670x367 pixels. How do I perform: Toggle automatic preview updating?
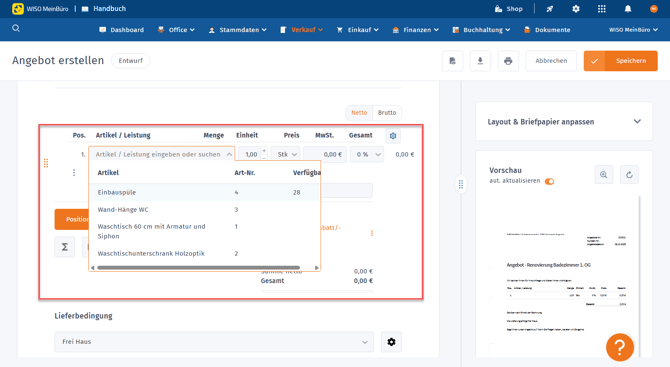tap(550, 181)
